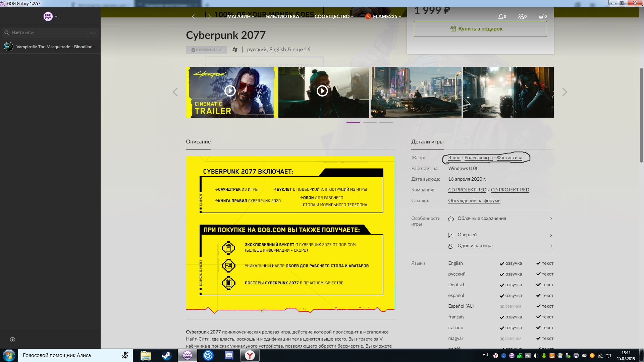
Task: Expand Облачные сохранения feature
Action: [x=500, y=219]
